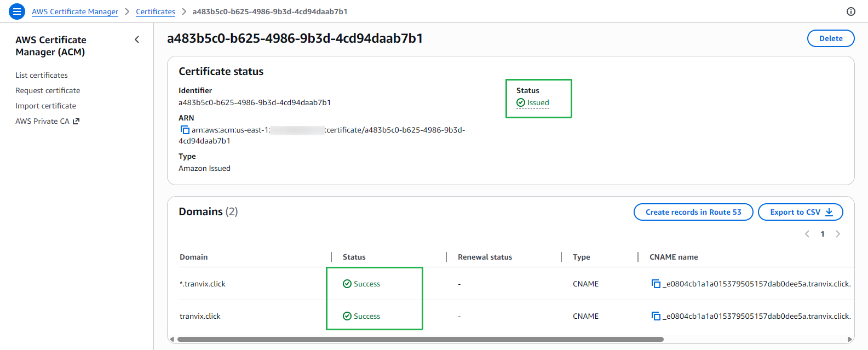868x350 pixels.
Task: Create records in Route 53
Action: pyautogui.click(x=693, y=212)
